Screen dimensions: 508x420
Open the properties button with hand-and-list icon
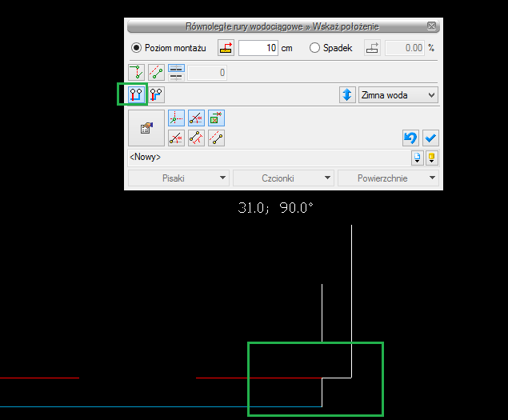coord(146,128)
